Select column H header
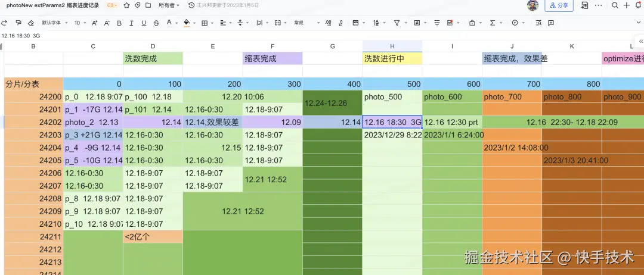This screenshot has width=644, height=275. tap(392, 46)
